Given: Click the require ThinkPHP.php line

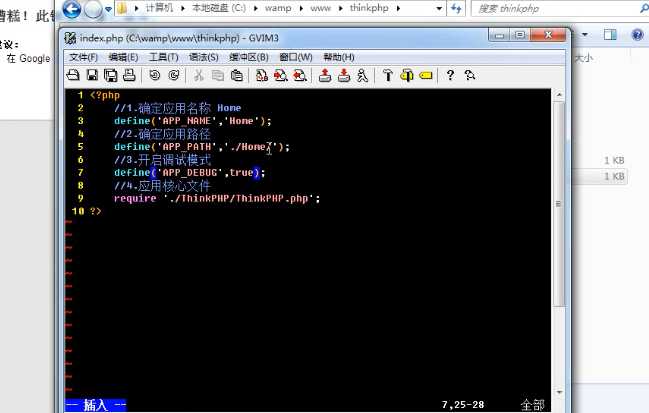Looking at the screenshot, I should [x=217, y=198].
